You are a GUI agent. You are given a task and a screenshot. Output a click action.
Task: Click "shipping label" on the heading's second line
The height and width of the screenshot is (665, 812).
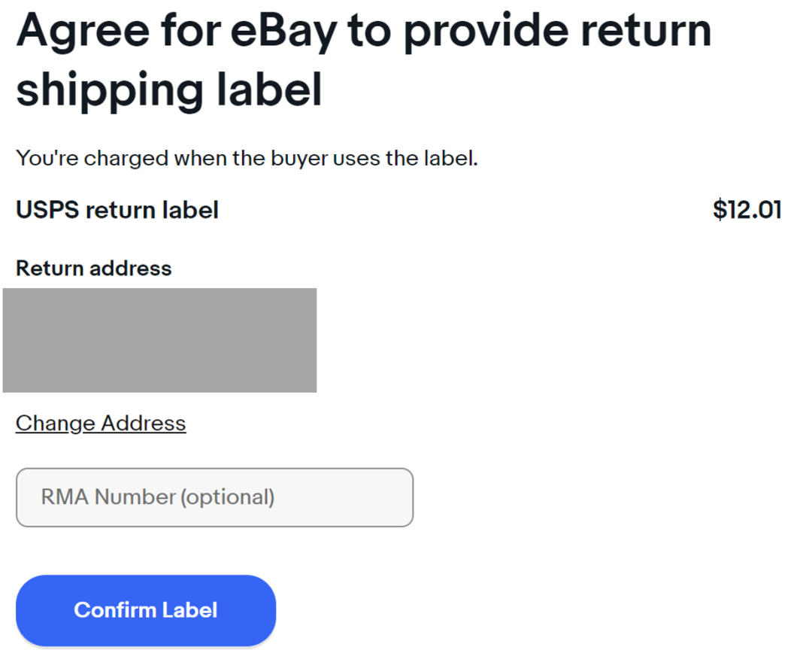169,90
